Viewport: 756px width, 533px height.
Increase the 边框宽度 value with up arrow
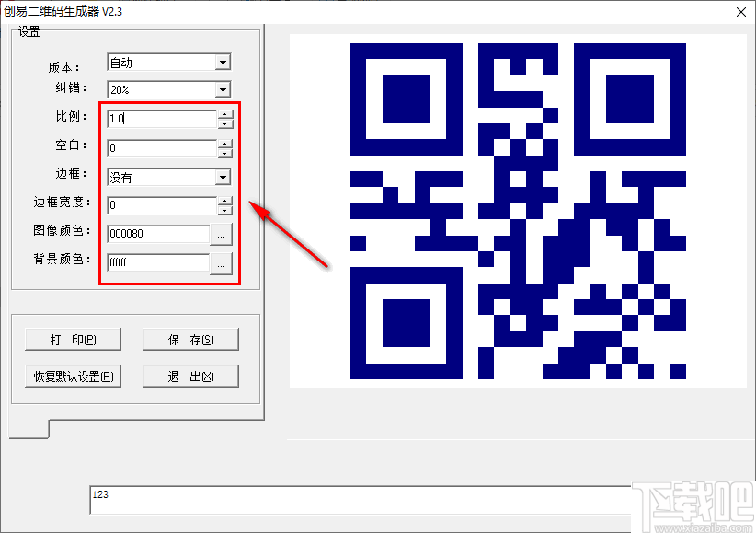[x=225, y=201]
